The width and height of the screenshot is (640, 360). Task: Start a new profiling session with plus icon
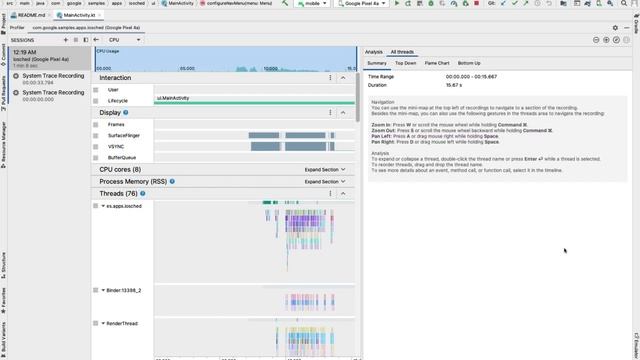(65, 40)
